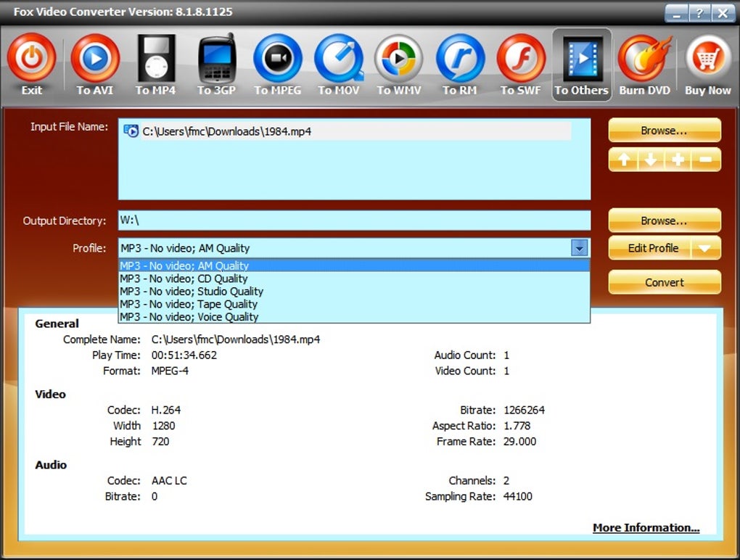Click the Width value 1280
Screen dimensions: 740x560
point(163,426)
